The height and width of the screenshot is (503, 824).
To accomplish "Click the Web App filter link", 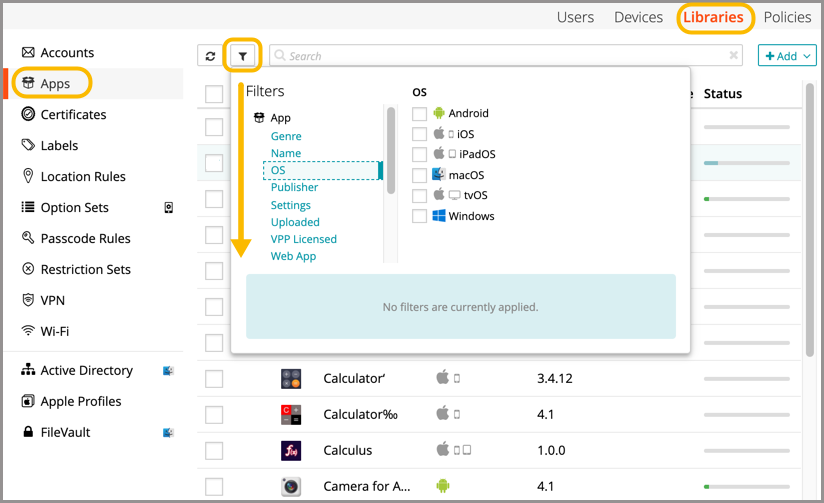I will click(293, 256).
